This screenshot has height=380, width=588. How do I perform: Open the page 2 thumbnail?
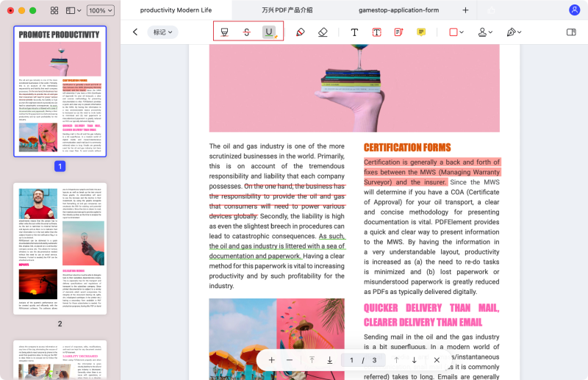click(60, 250)
